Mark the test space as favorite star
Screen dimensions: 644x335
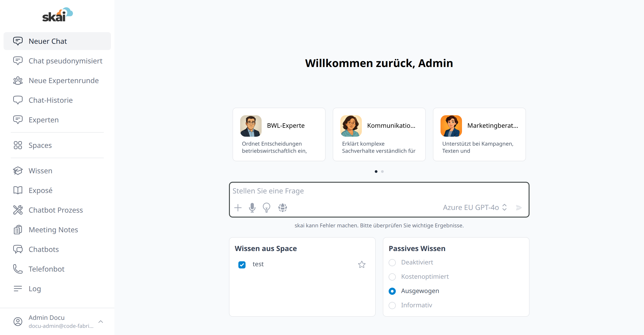pos(362,264)
